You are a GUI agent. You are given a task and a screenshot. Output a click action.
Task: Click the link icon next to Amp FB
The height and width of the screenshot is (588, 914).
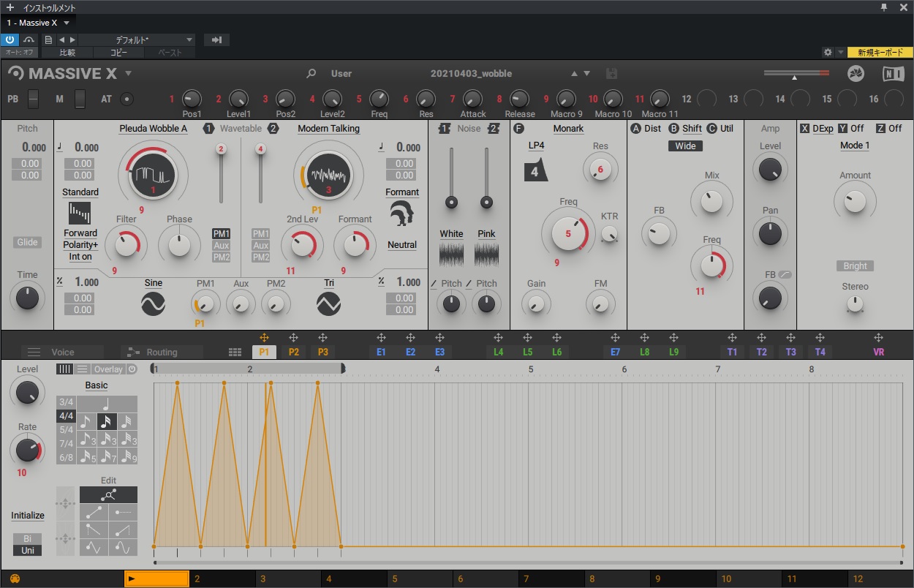coord(785,274)
